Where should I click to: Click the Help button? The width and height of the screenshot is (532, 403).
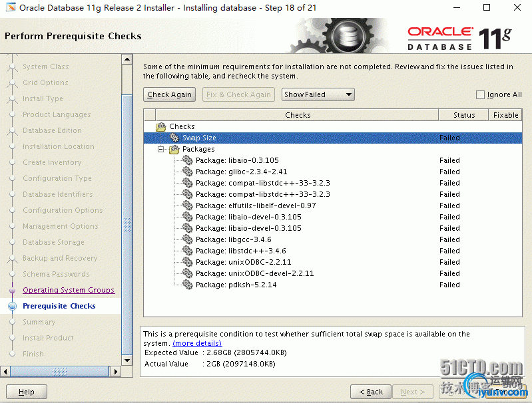tap(27, 392)
